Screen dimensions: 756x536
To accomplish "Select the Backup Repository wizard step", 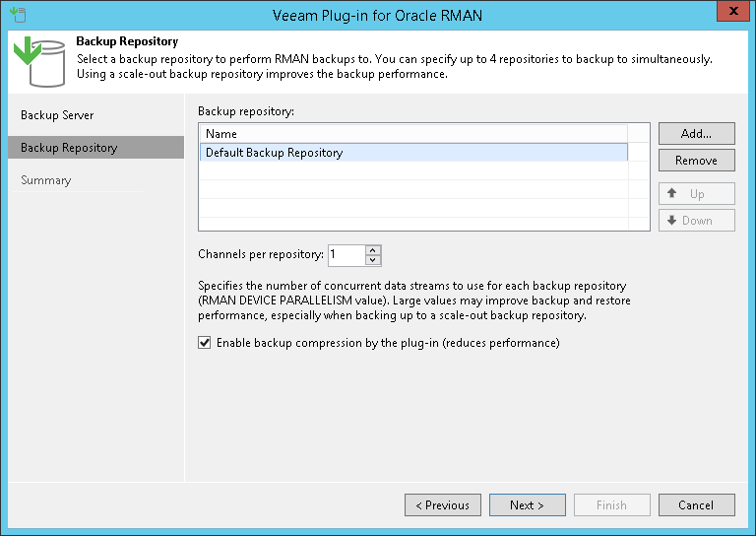I will point(95,148).
